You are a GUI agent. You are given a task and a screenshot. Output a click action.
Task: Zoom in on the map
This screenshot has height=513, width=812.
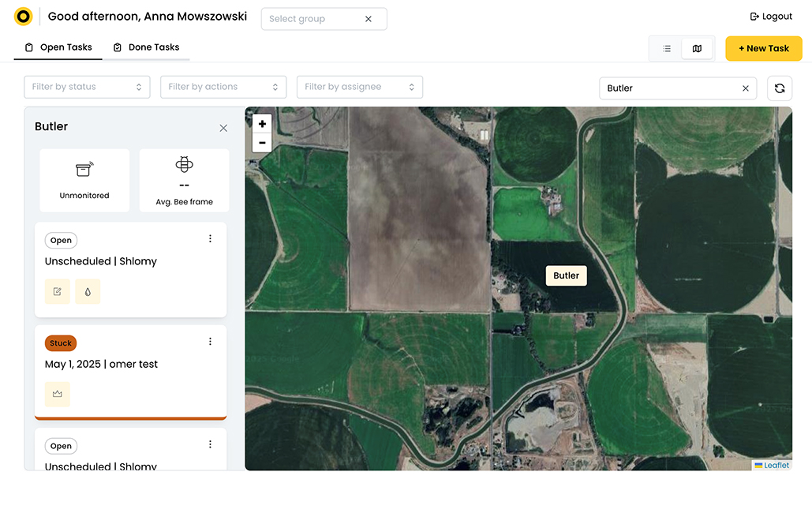[262, 124]
